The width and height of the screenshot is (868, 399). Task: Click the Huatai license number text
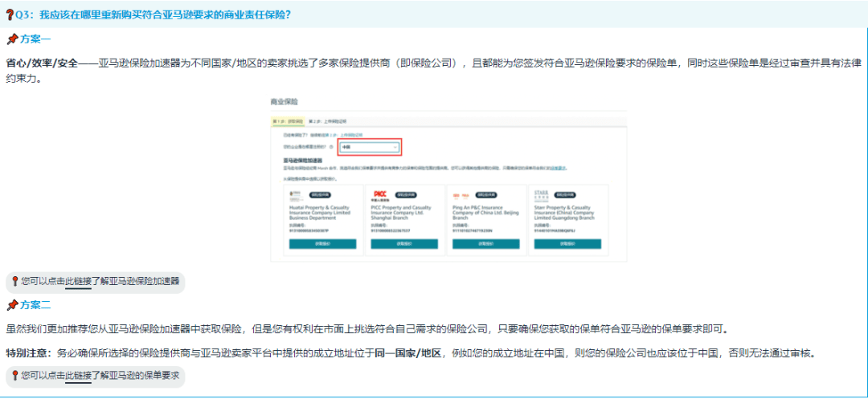(x=309, y=230)
